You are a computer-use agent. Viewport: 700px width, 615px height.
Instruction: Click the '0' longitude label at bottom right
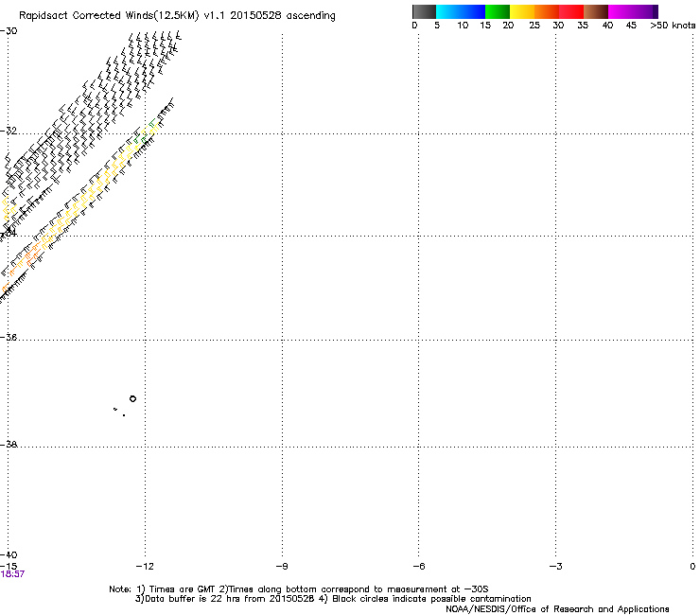(x=692, y=567)
